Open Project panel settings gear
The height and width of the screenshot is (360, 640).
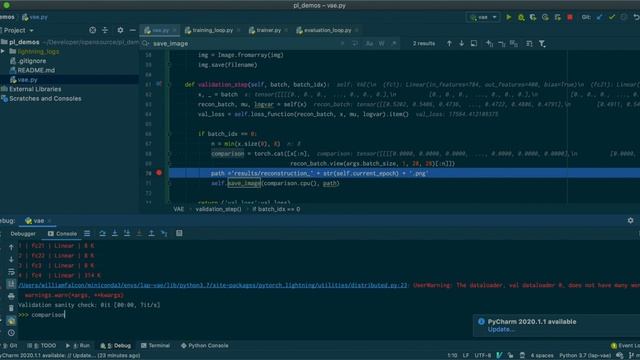coord(120,30)
